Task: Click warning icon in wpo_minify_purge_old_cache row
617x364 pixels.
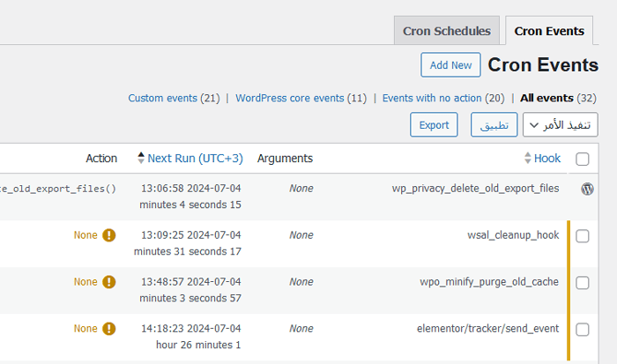Action: 109,282
